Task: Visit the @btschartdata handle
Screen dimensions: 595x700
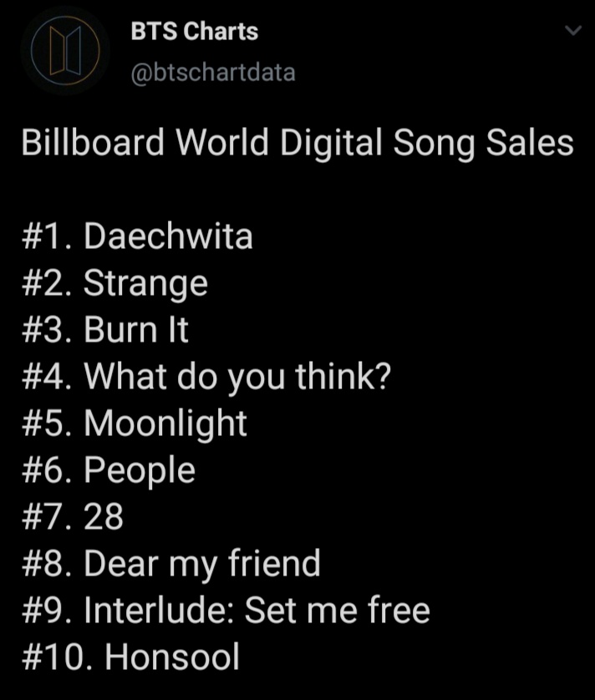Action: tap(213, 73)
